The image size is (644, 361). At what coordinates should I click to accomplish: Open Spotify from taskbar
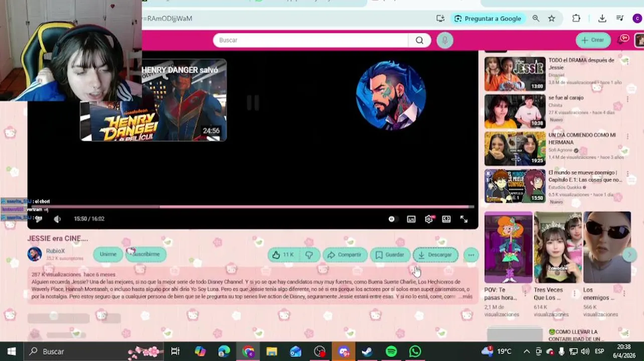tap(391, 351)
